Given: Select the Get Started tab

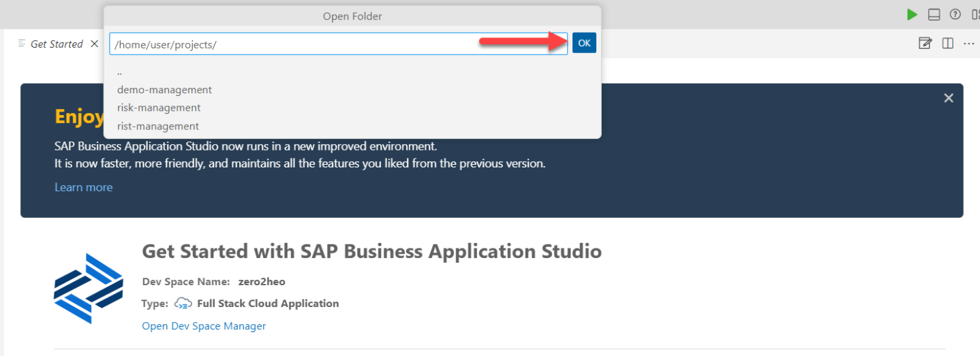Looking at the screenshot, I should [x=57, y=44].
